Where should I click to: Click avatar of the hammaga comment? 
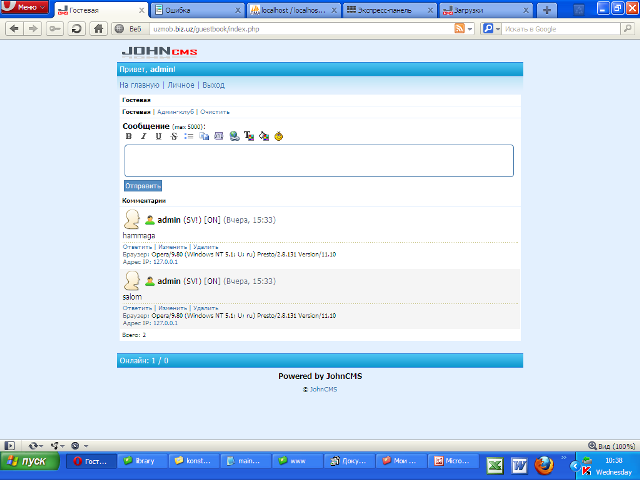pos(132,220)
